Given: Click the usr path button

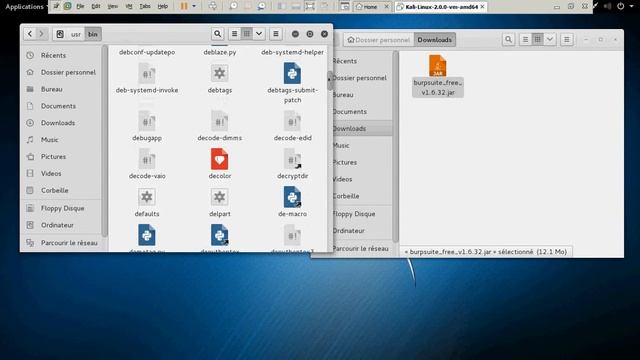Looking at the screenshot, I should coord(76,34).
